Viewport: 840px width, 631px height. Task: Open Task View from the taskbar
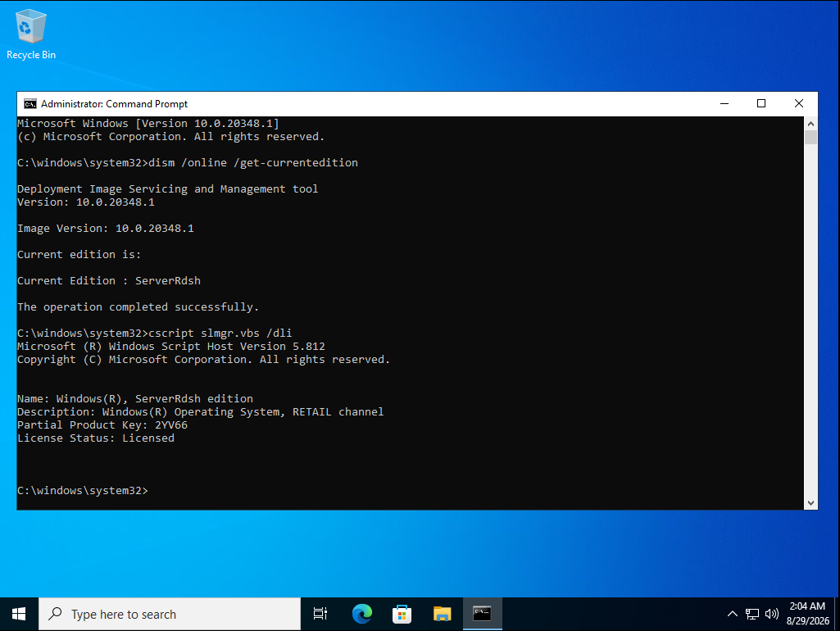tap(320, 614)
